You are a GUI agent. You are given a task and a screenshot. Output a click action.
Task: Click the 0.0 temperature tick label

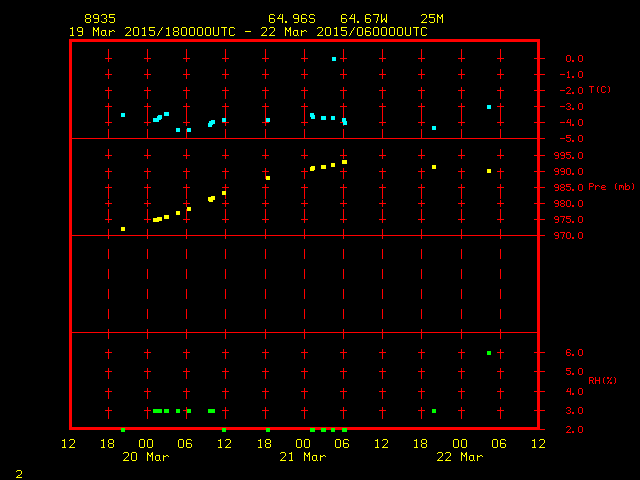574,59
